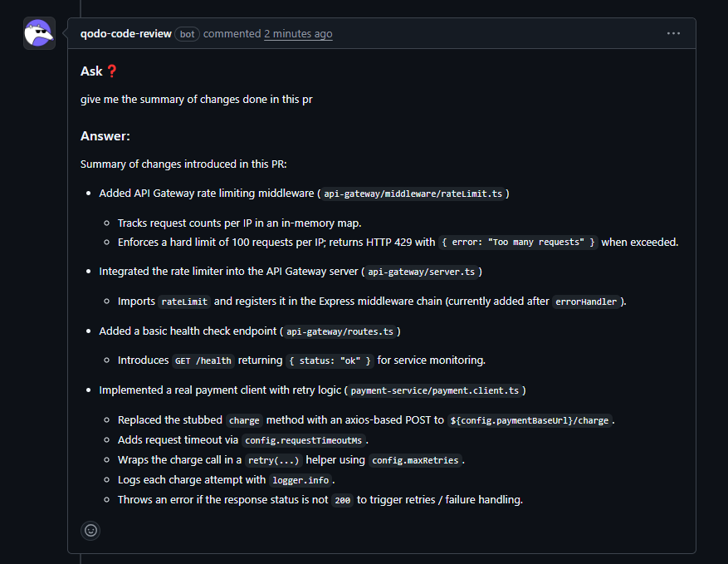Add an emoji reaction to the comment
Screen dimensions: 728x564
pyautogui.click(x=90, y=530)
